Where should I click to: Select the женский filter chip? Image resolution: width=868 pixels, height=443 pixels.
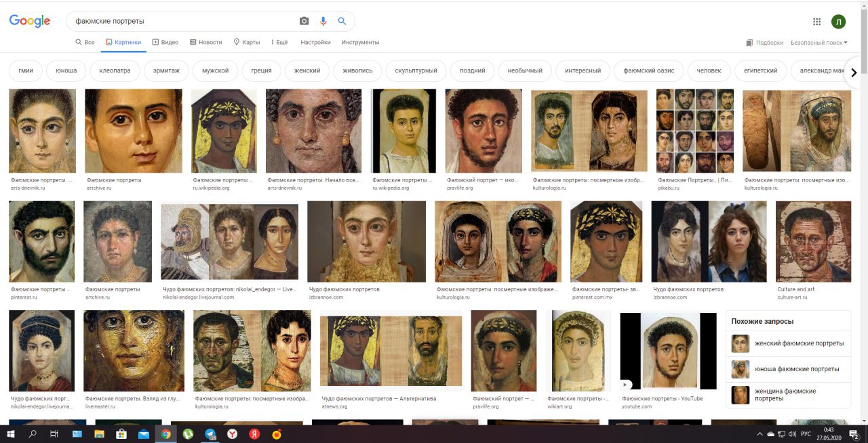[307, 70]
